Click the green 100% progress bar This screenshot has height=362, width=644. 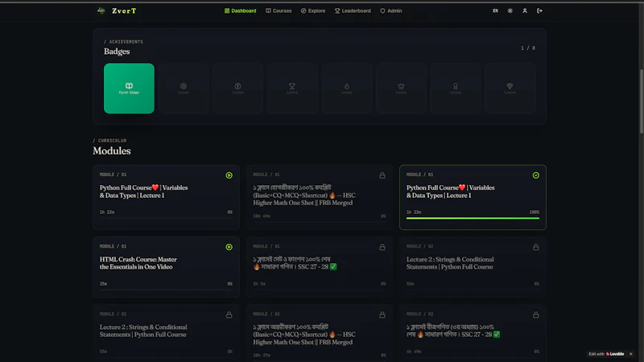click(x=473, y=218)
